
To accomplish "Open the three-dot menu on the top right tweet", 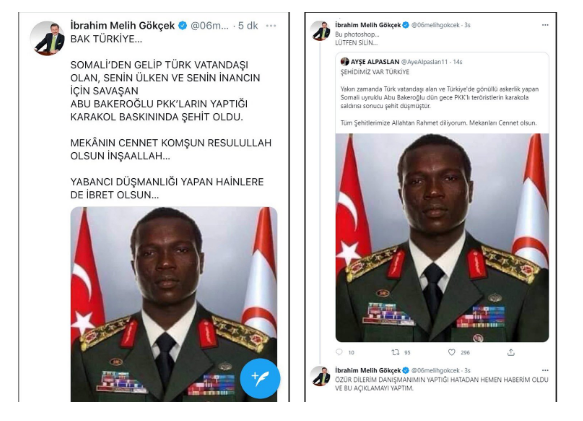I will click(545, 25).
